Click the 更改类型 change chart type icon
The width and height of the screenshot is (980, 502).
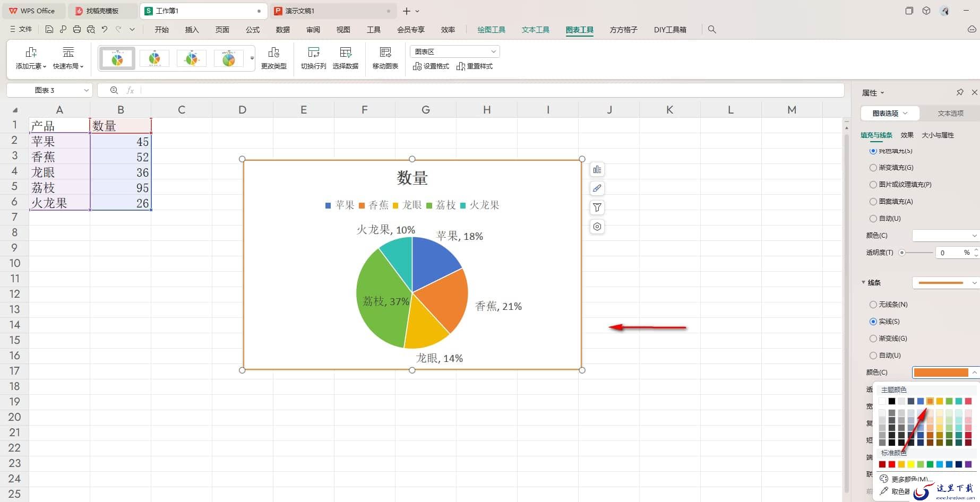point(273,57)
